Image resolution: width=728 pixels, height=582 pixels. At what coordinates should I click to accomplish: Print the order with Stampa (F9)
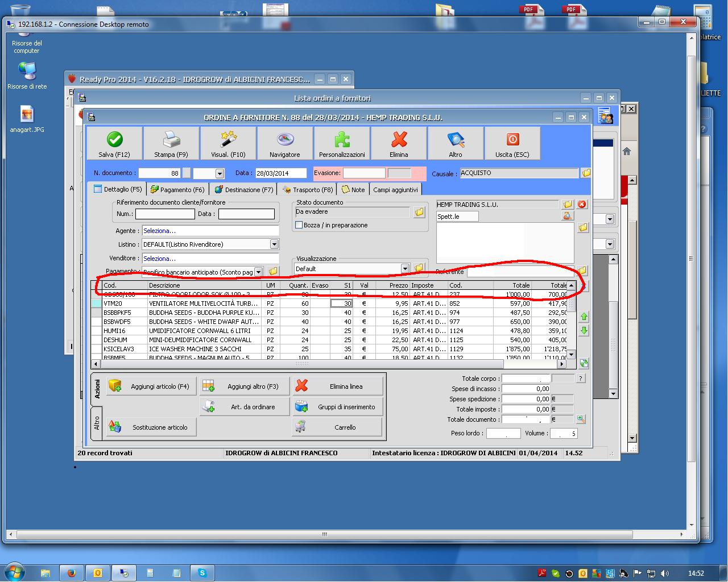[x=171, y=143]
